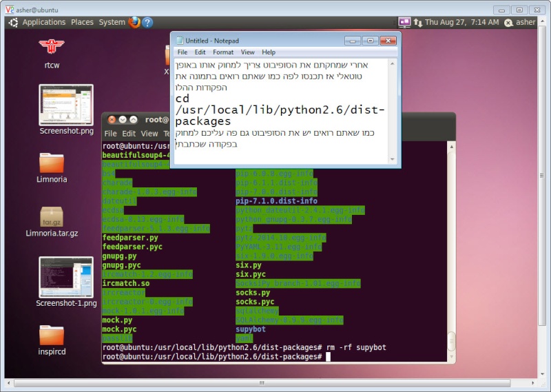Click pip-7.1.0.dist-info in the terminal listing
551x392 pixels.
pos(277,201)
